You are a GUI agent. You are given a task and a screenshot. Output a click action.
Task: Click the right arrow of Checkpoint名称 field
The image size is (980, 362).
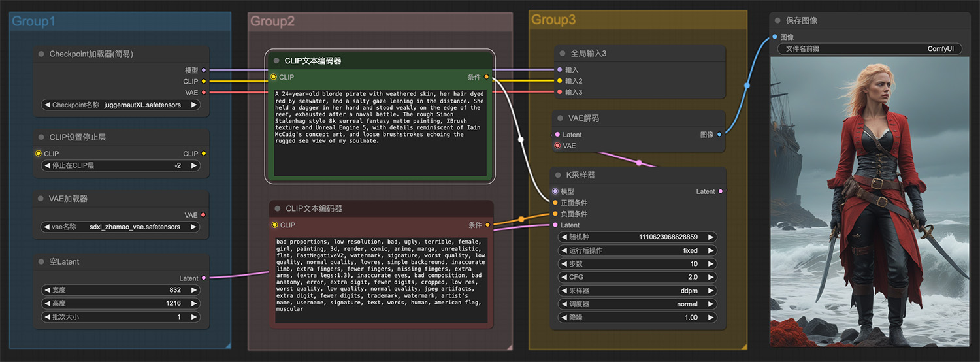(x=194, y=105)
